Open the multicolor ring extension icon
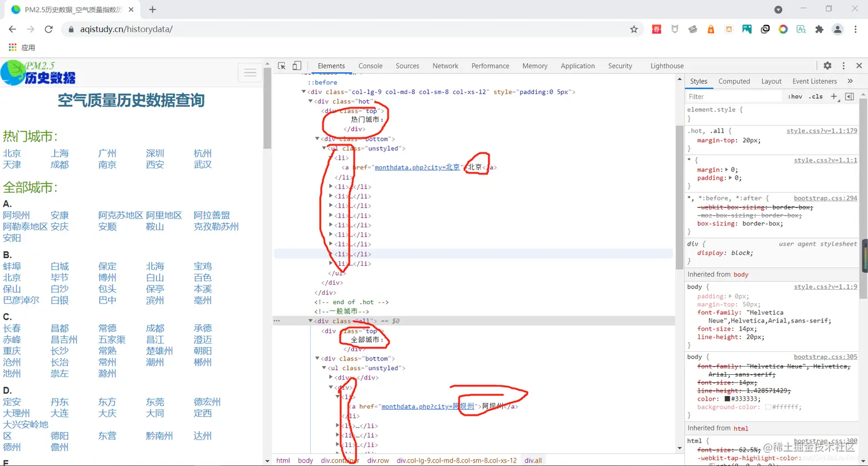The image size is (868, 466). [x=783, y=29]
